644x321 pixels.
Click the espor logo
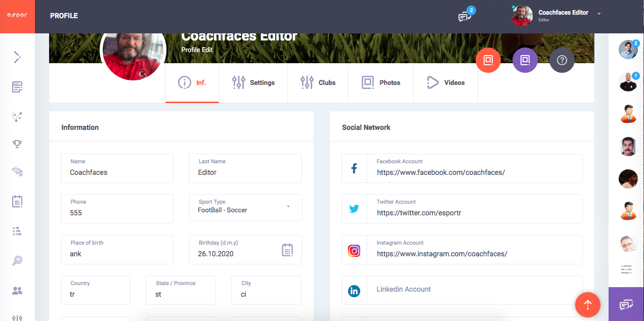coord(17,15)
